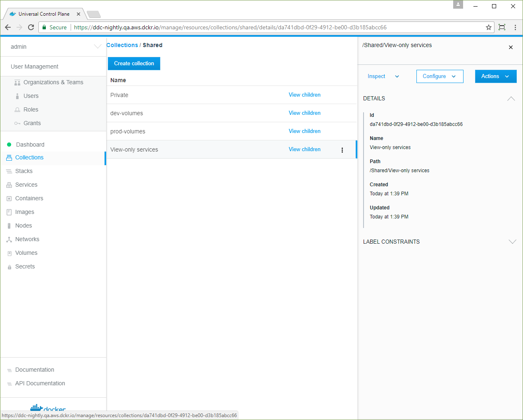Click the Services icon in sidebar
Screen dimensions: 523x420
tap(9, 185)
